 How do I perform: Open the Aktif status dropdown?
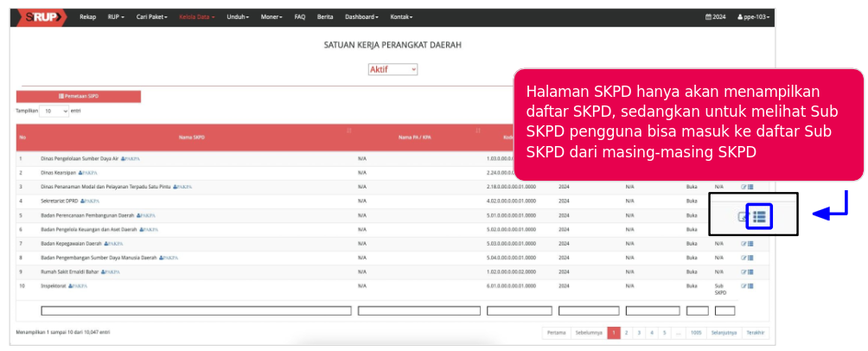(x=393, y=69)
